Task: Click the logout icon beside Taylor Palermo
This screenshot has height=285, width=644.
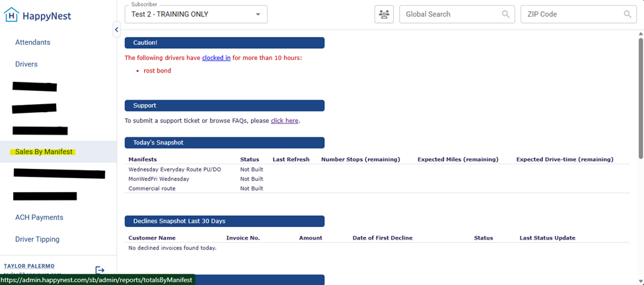Action: pos(100,270)
